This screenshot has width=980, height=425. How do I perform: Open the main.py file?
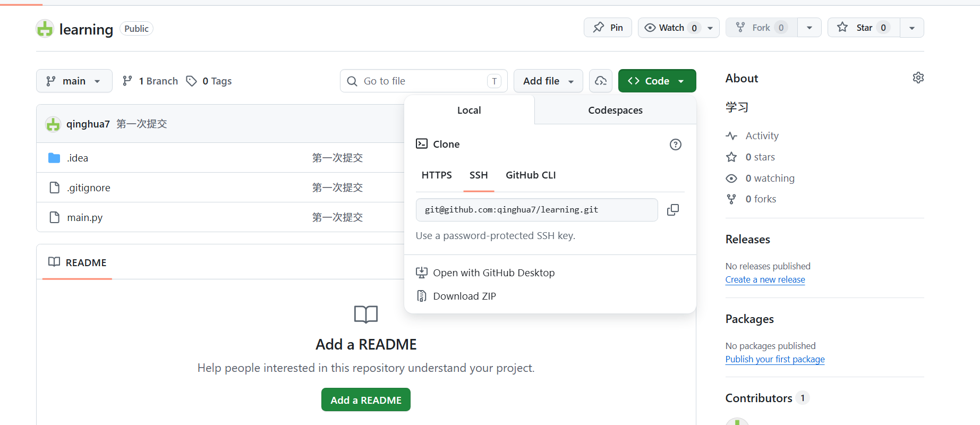pyautogui.click(x=85, y=217)
